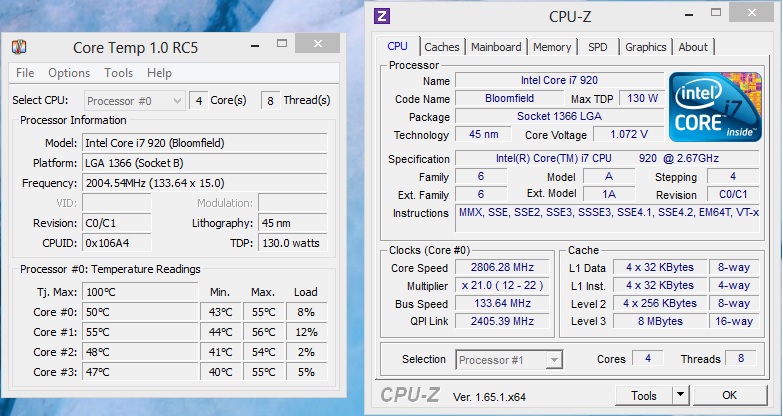Click the Max TDP value 130 W
Viewport: 783px width, 416px height.
point(642,98)
